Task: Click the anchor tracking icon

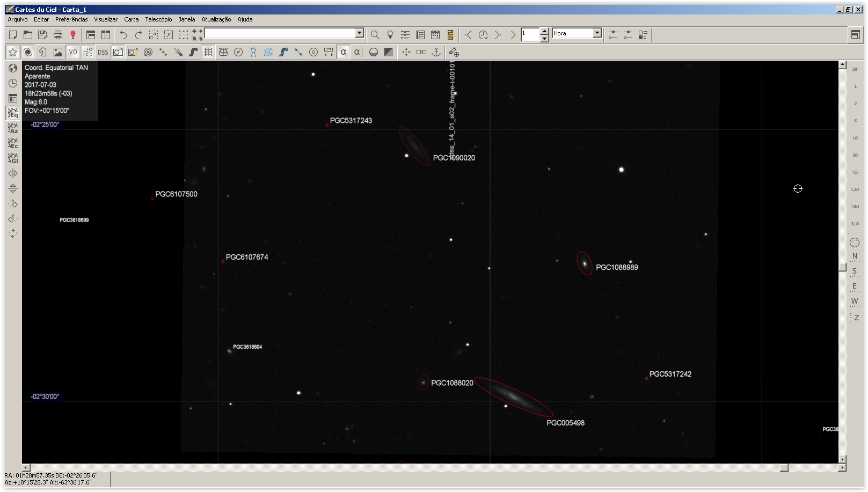Action: coord(436,52)
